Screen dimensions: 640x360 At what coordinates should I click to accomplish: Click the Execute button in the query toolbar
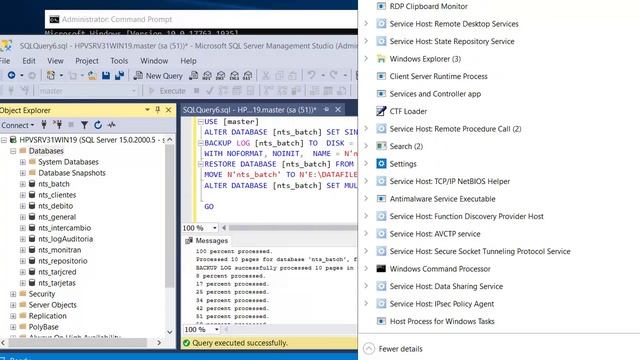pyautogui.click(x=167, y=91)
